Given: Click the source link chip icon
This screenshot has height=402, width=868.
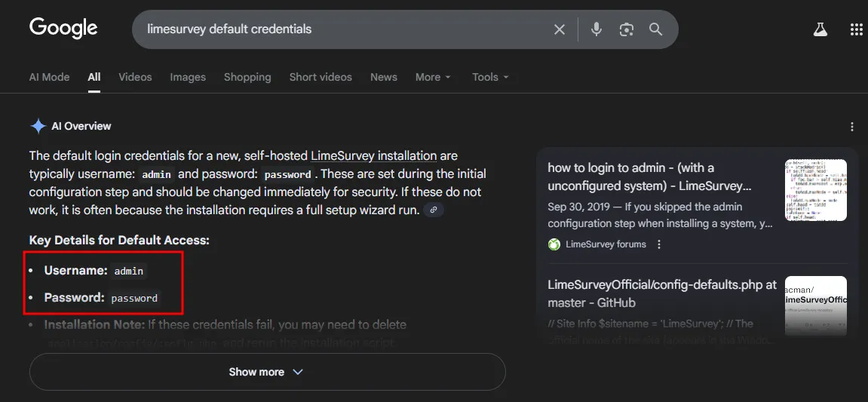Looking at the screenshot, I should tap(433, 210).
